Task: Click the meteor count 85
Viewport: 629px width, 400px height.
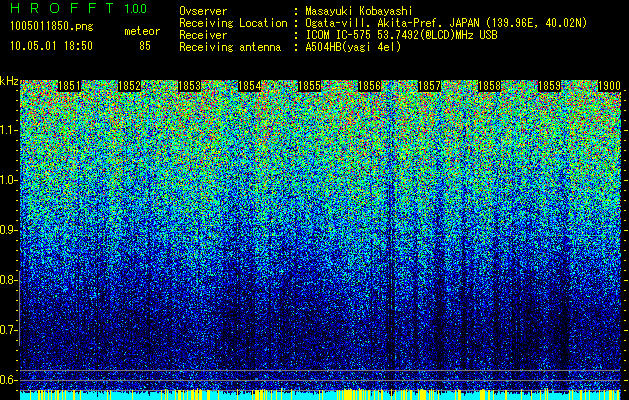Action: click(145, 46)
